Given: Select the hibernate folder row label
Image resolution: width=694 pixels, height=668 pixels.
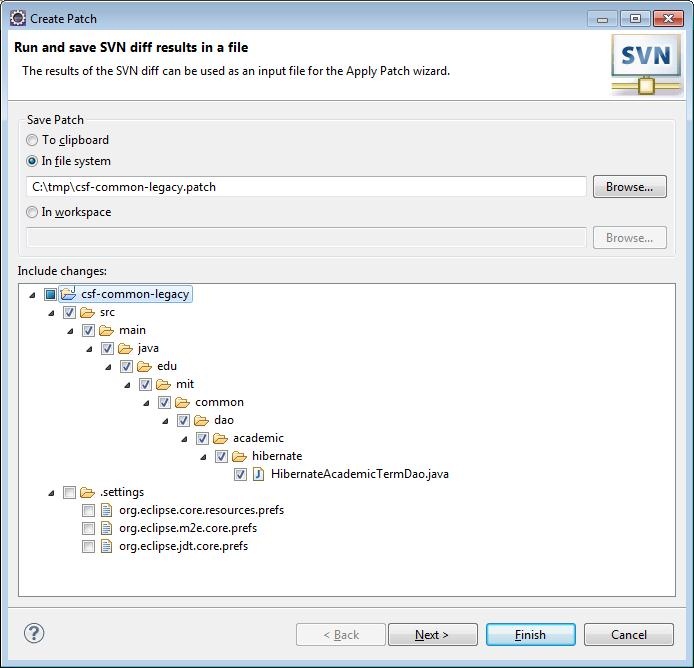Looking at the screenshot, I should tap(277, 456).
